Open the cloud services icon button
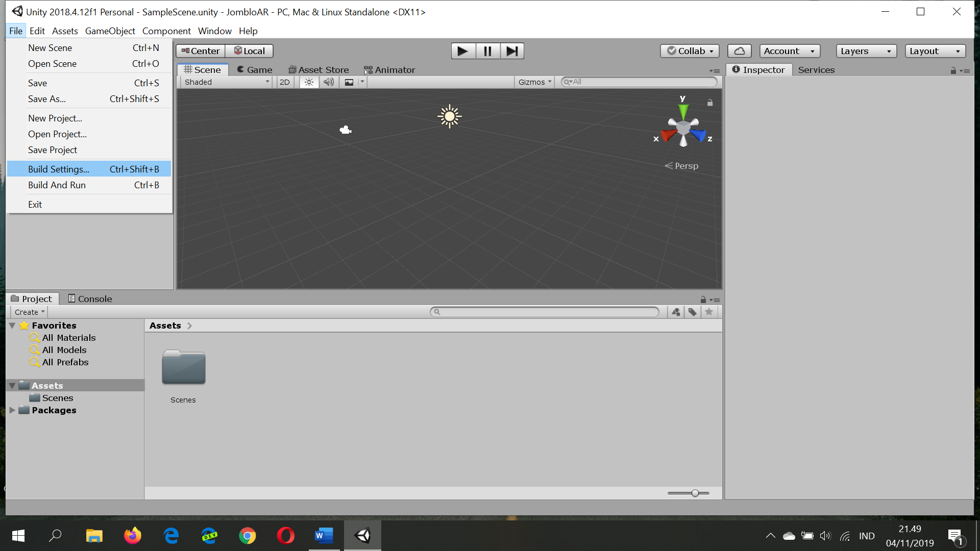The height and width of the screenshot is (551, 980). coord(739,51)
